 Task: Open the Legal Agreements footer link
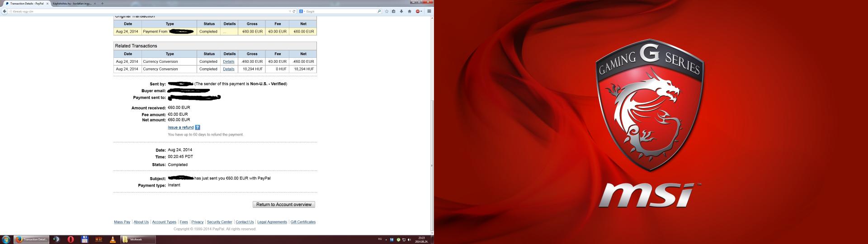point(272,222)
